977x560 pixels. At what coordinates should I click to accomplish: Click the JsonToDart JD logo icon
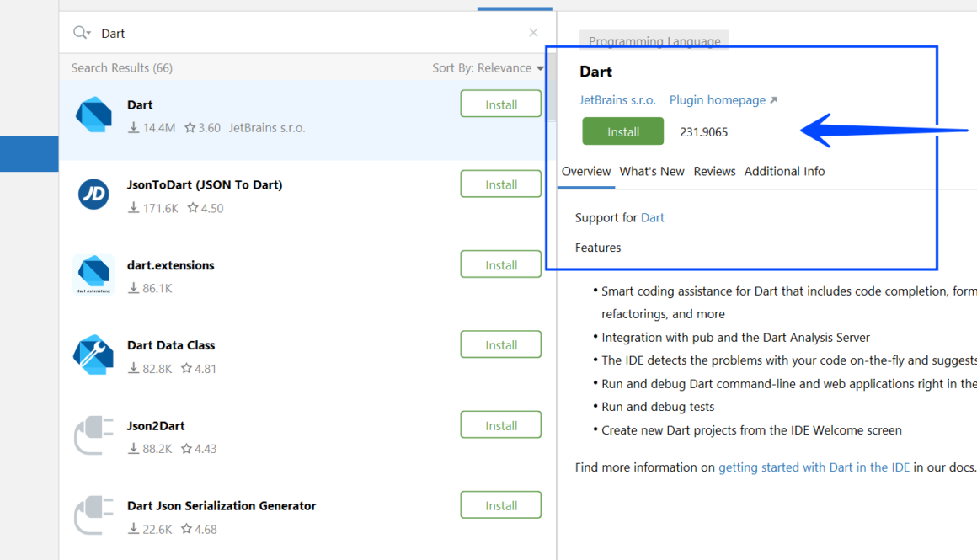(93, 195)
